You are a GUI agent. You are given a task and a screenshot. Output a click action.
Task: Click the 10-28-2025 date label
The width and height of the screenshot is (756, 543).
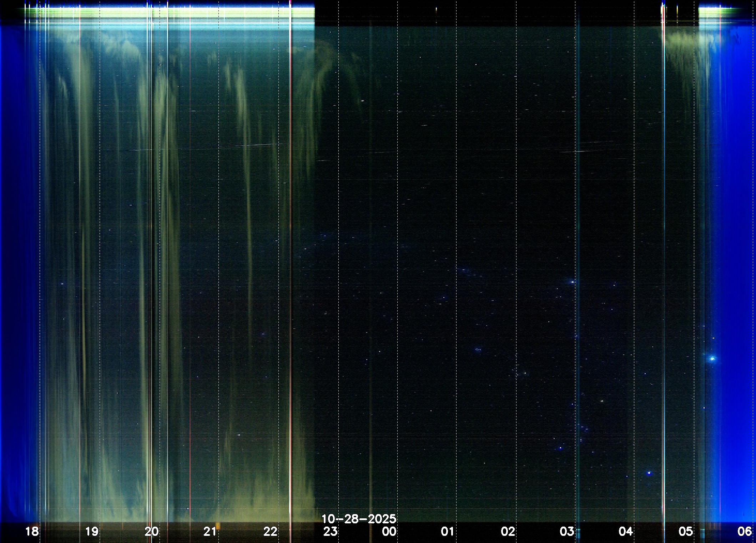click(359, 518)
